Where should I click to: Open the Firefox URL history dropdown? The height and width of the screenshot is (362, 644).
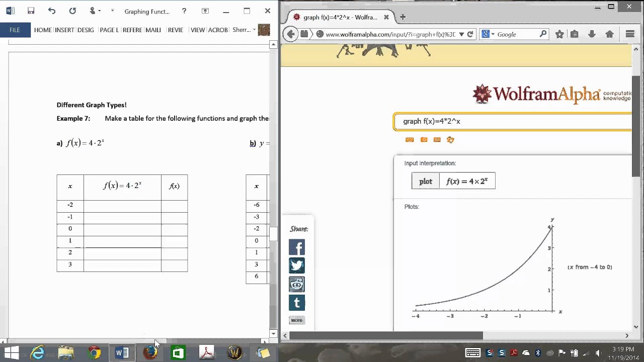[461, 34]
